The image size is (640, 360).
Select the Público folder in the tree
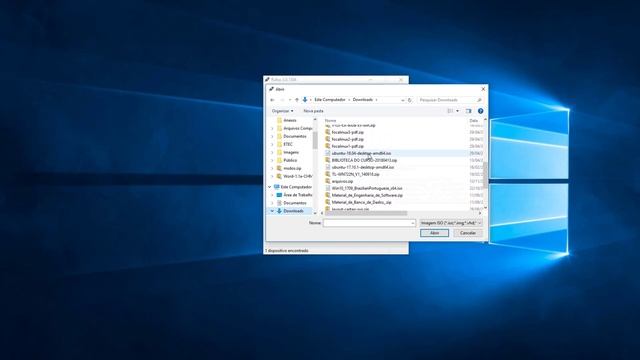tap(290, 160)
